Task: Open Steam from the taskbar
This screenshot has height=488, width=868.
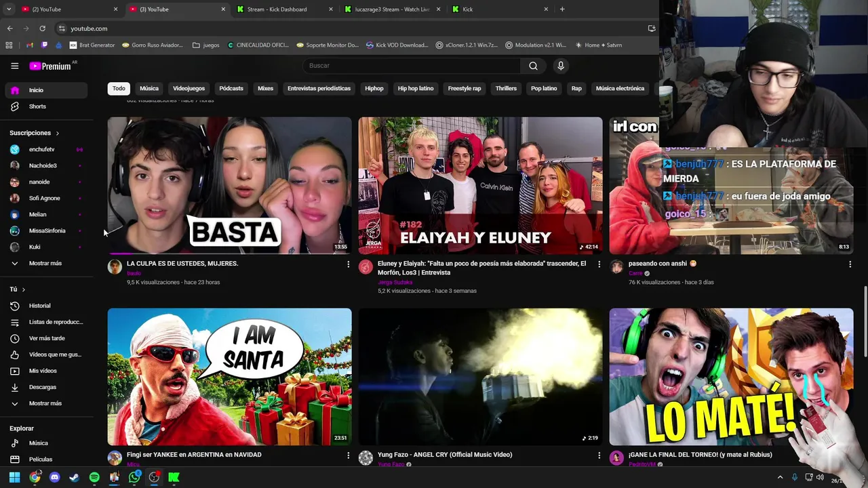Action: click(x=75, y=477)
